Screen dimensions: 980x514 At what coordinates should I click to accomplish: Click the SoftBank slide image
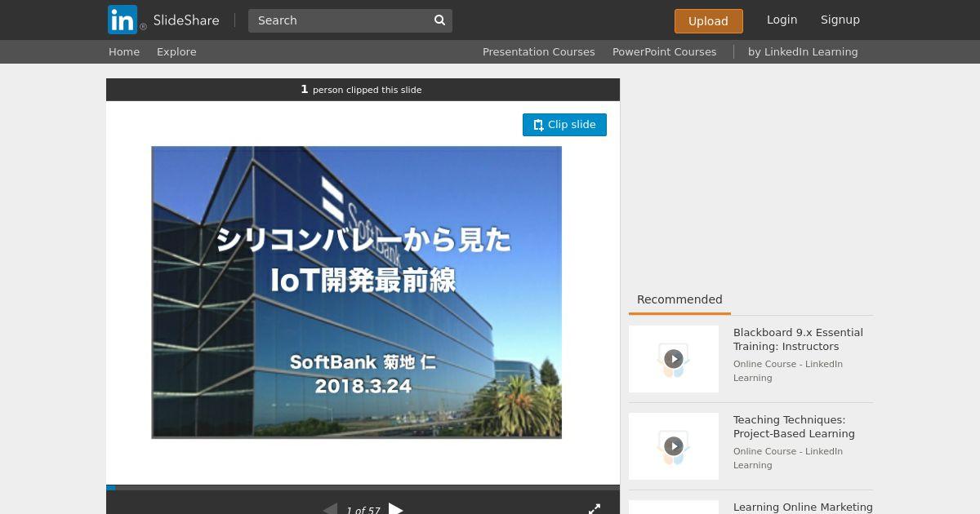point(356,292)
